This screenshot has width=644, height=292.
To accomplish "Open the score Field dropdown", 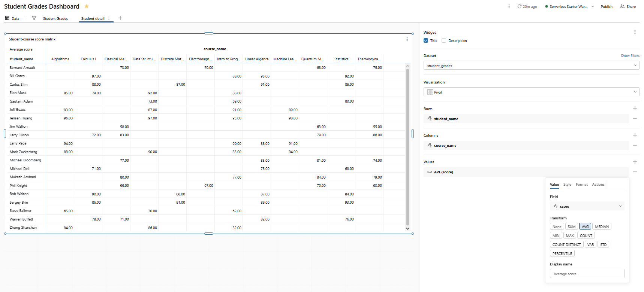I will (587, 206).
